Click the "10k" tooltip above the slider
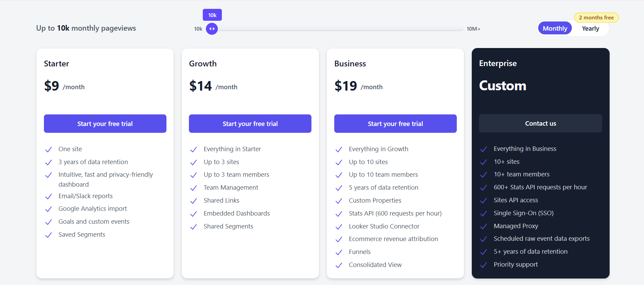 point(212,15)
